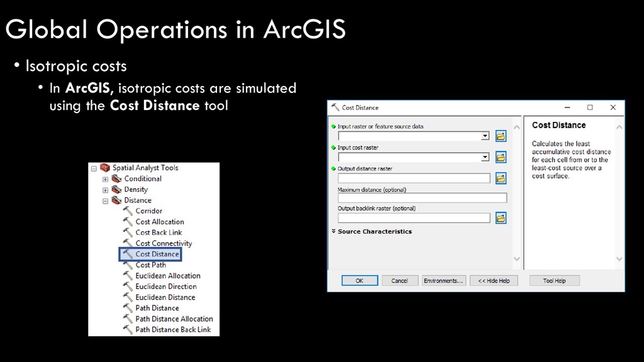
Task: Click the Cost Allocation hammer icon
Action: point(128,222)
